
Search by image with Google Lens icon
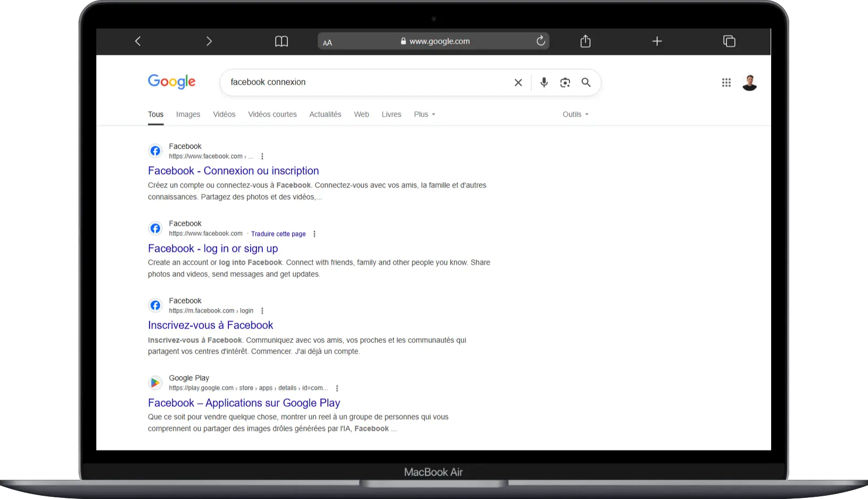point(565,83)
